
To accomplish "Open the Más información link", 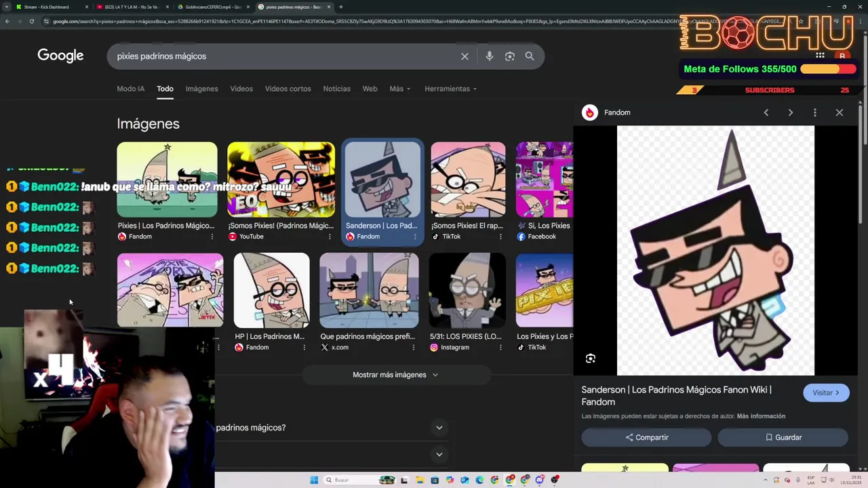I will 761,416.
